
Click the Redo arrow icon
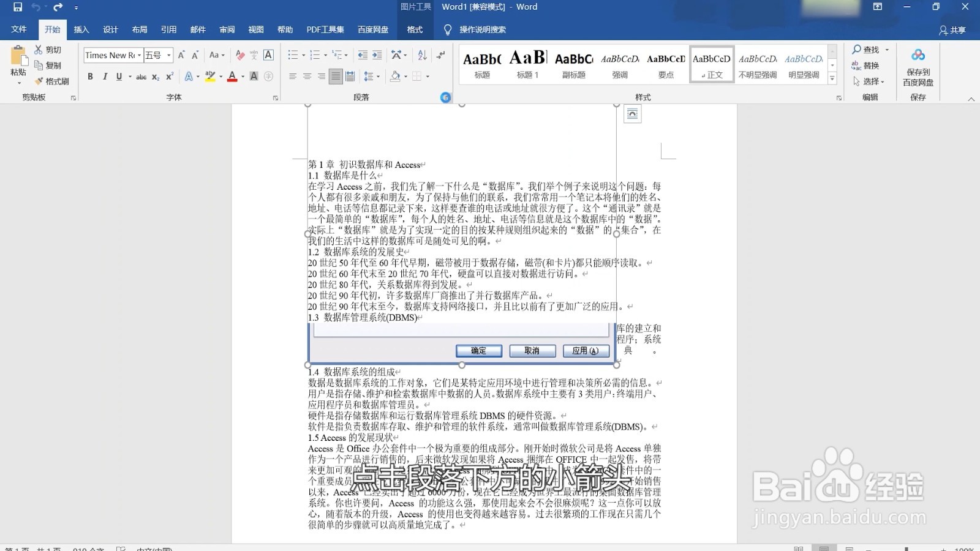[x=58, y=7]
